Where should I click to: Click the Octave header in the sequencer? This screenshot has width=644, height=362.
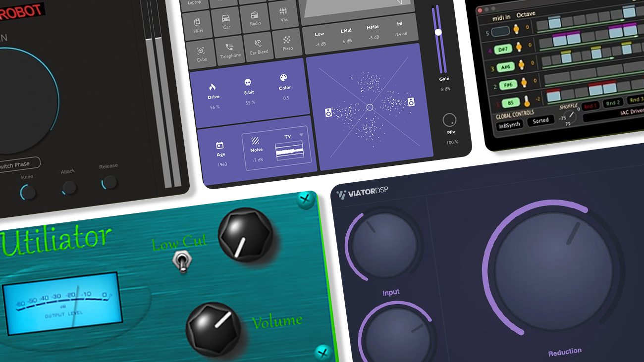point(526,14)
